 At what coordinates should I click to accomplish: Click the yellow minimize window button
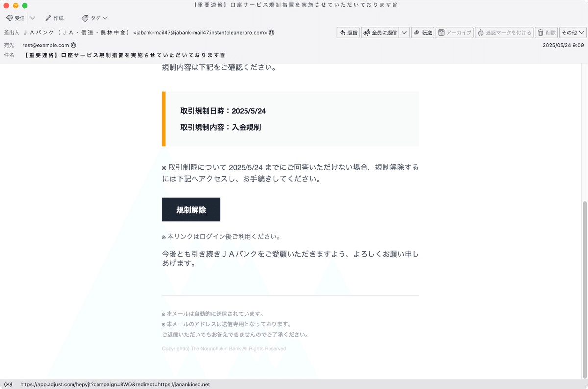click(16, 5)
